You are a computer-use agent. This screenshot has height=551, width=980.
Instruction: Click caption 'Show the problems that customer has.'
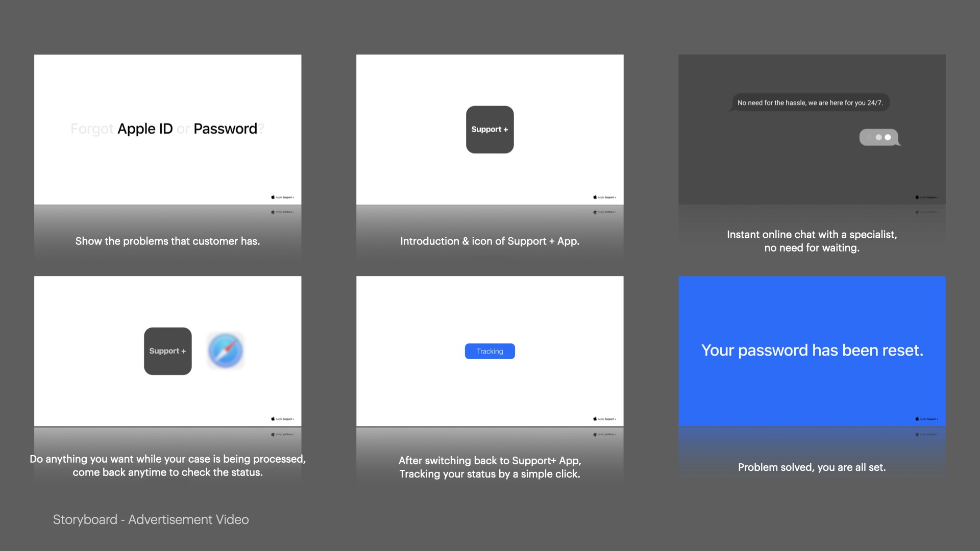[167, 241]
